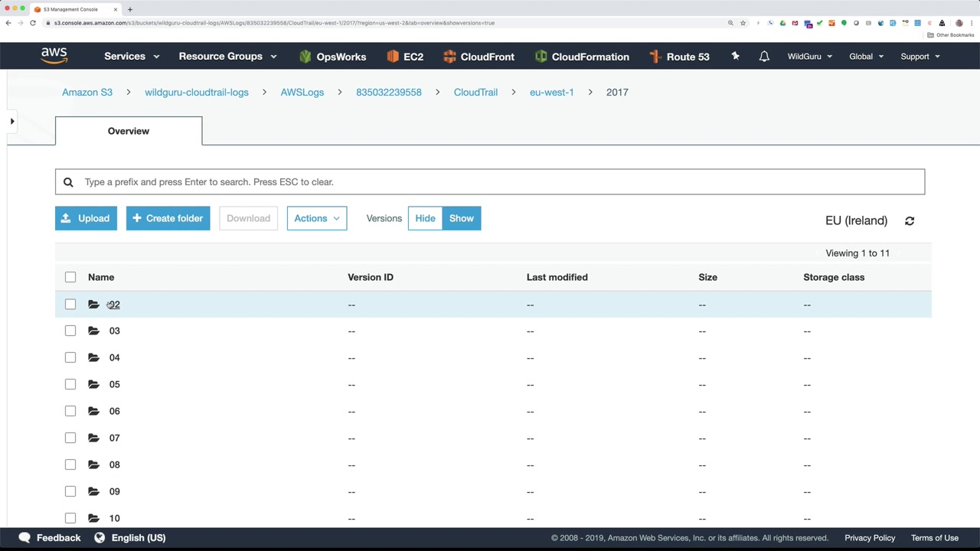Open the OpsWorks shortcut

pos(332,57)
